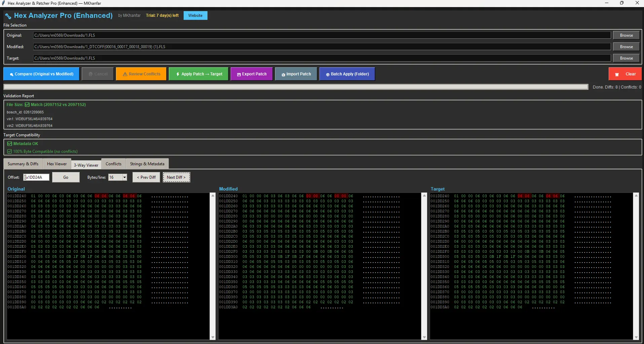Image resolution: width=644 pixels, height=344 pixels.
Task: Run Compare Original vs Modified
Action: pyautogui.click(x=41, y=74)
